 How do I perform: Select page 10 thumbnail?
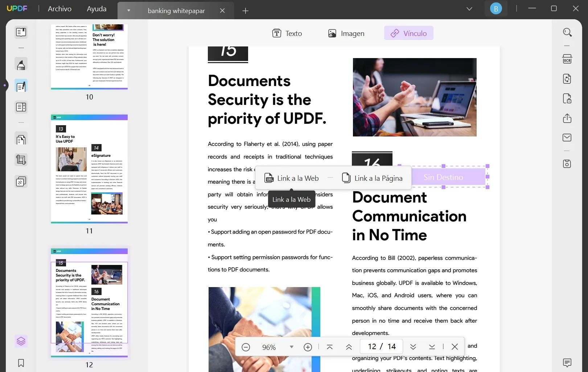pos(89,57)
